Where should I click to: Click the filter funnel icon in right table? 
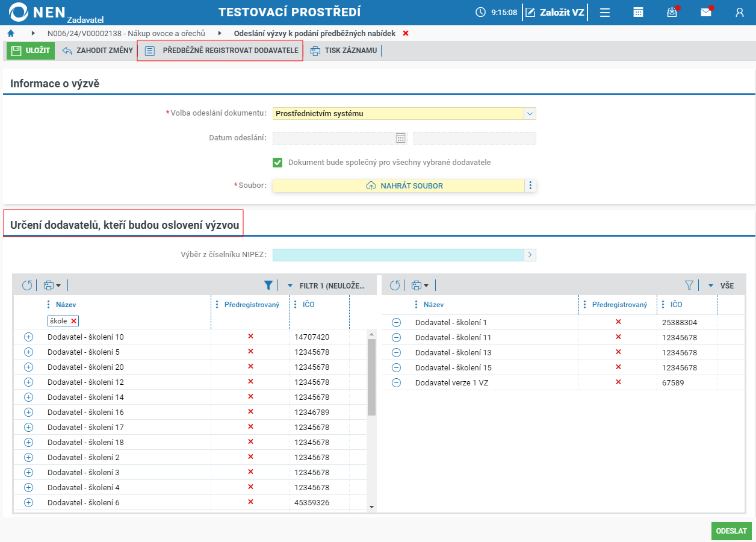tap(689, 285)
